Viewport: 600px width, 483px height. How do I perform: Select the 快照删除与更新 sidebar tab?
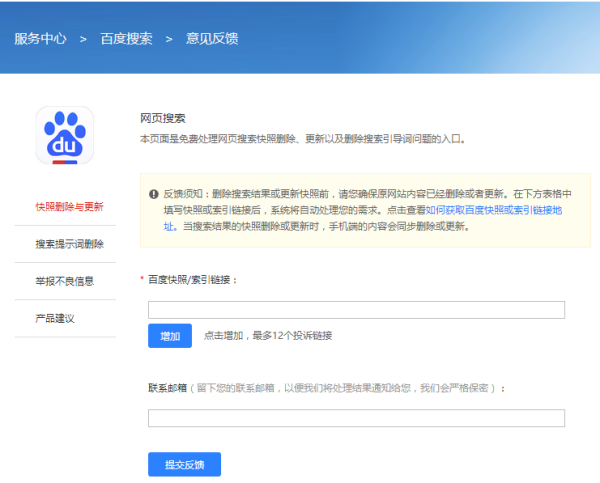click(x=69, y=207)
